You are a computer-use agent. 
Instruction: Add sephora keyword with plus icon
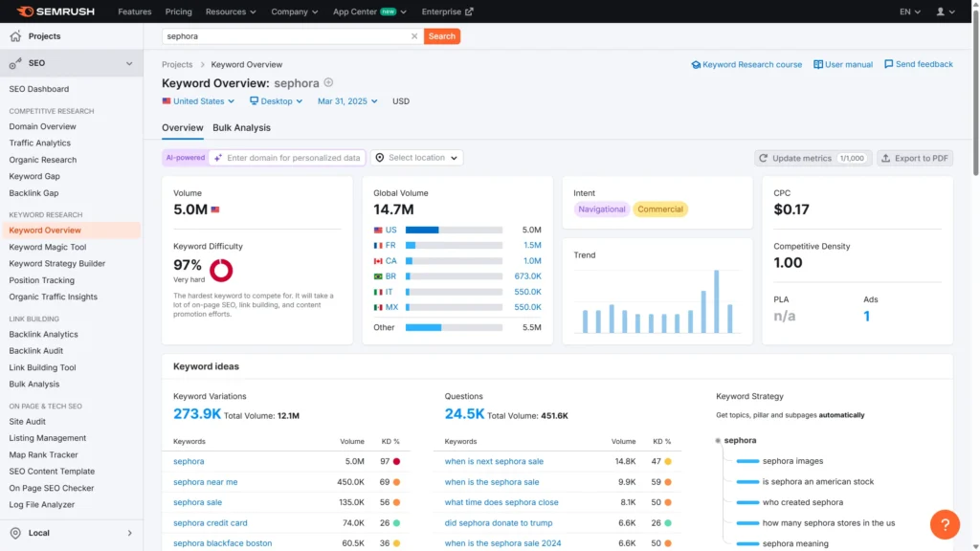(x=329, y=82)
